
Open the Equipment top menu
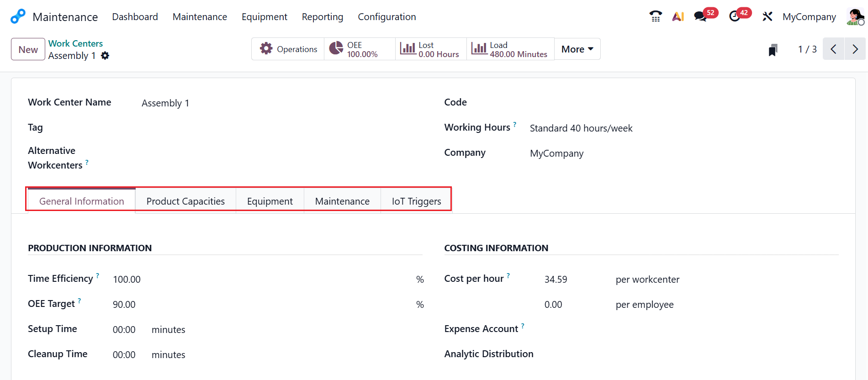coord(264,17)
